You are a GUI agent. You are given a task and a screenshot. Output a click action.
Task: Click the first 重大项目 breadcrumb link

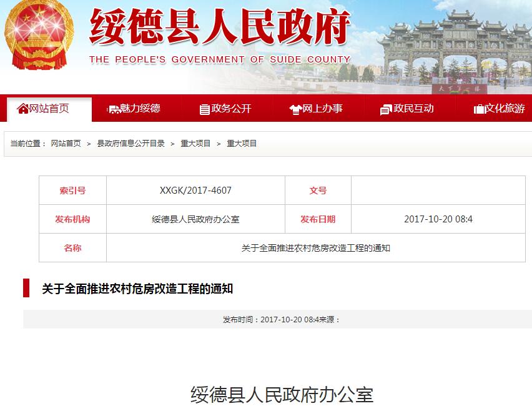[x=195, y=144]
